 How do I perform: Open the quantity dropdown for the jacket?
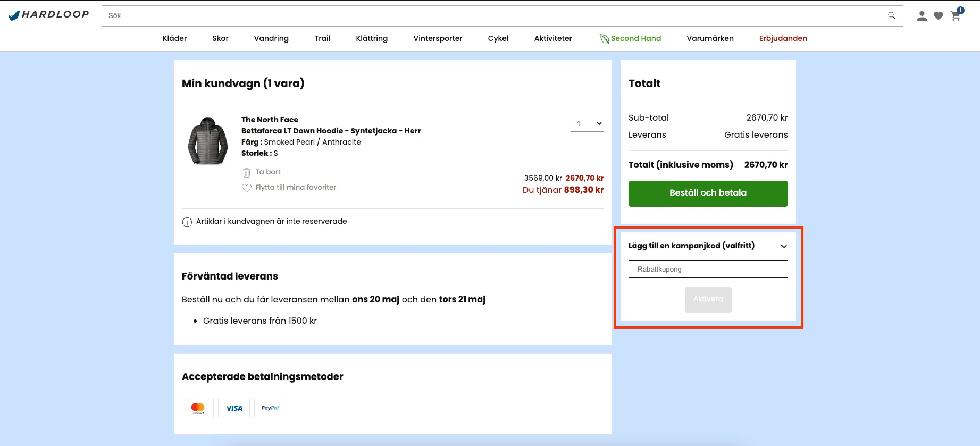[587, 123]
